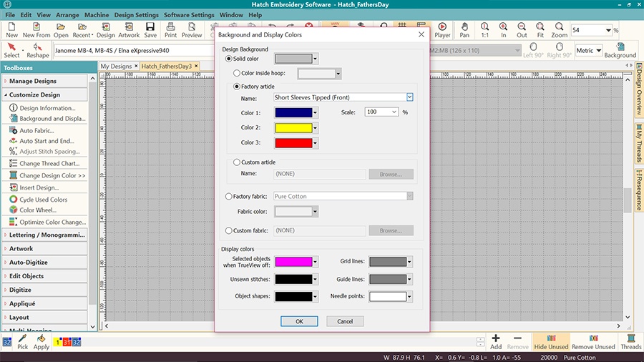Click the Save icon in the toolbar
The height and width of the screenshot is (362, 644).
pyautogui.click(x=150, y=30)
